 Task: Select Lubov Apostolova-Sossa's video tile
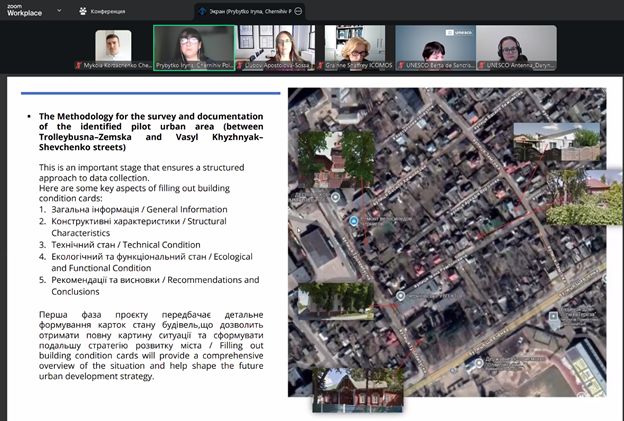pos(275,46)
